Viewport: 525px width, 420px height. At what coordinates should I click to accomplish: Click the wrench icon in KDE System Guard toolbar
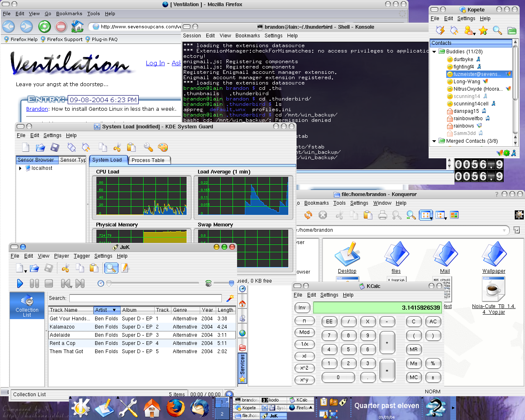[x=148, y=148]
